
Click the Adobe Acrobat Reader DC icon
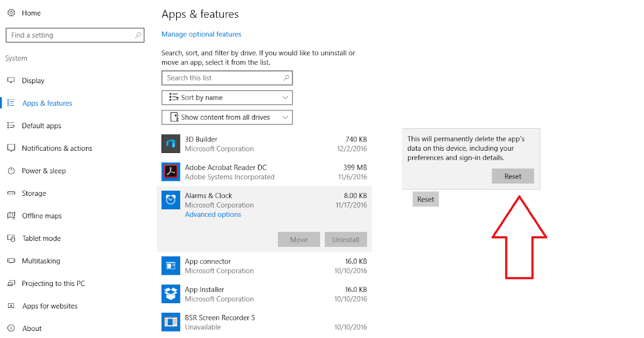click(170, 172)
